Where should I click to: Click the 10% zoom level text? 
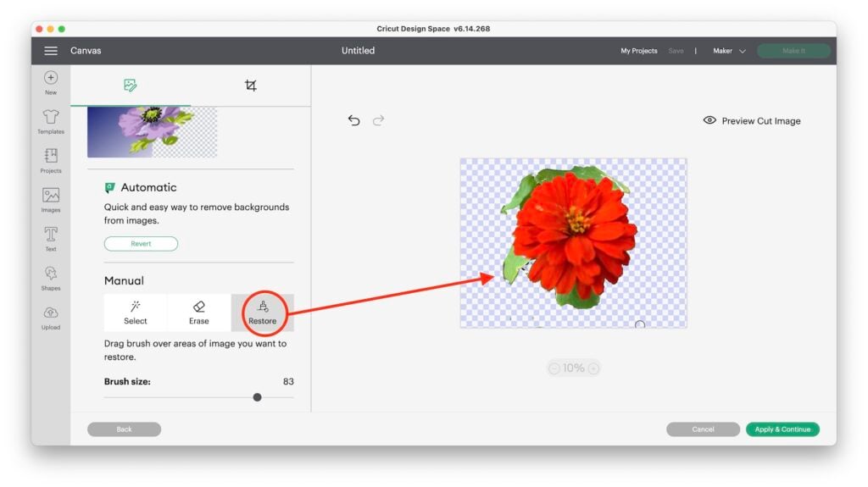574,368
